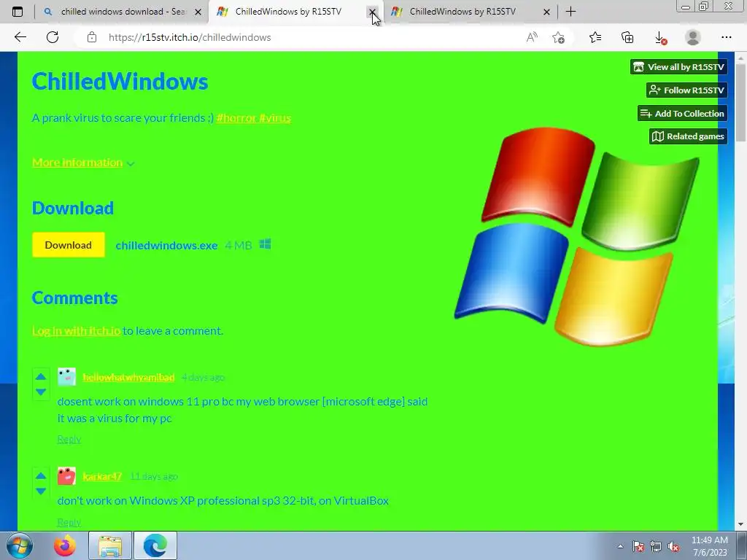The width and height of the screenshot is (747, 560).
Task: Open tab actions menu icon
Action: point(18,12)
